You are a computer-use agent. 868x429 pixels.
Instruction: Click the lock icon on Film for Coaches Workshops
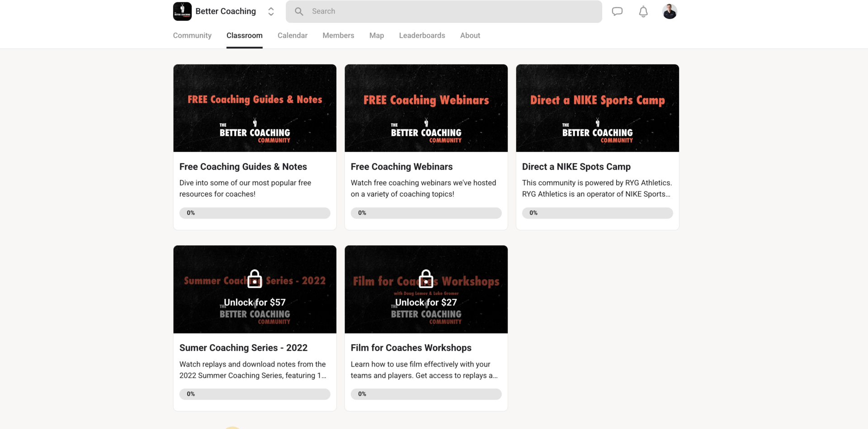(x=426, y=279)
